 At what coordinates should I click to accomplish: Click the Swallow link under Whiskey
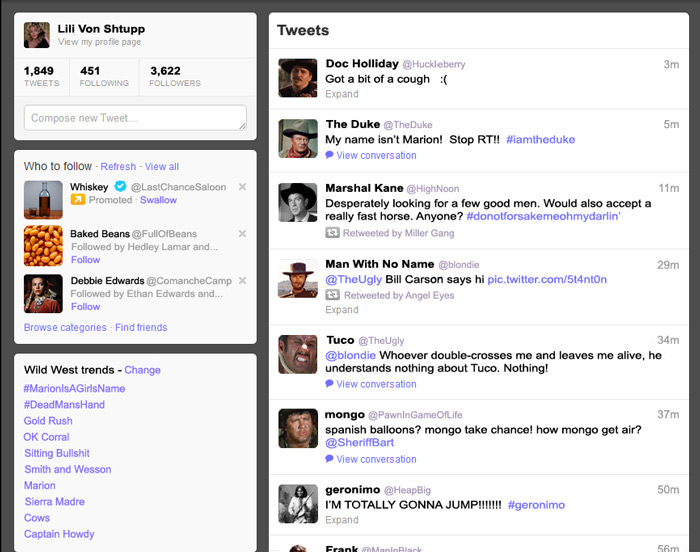pyautogui.click(x=158, y=200)
